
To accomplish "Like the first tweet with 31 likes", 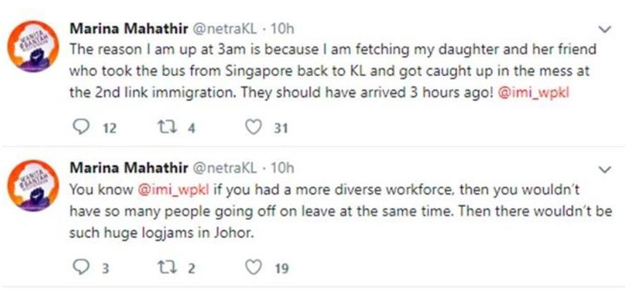I will pyautogui.click(x=251, y=128).
